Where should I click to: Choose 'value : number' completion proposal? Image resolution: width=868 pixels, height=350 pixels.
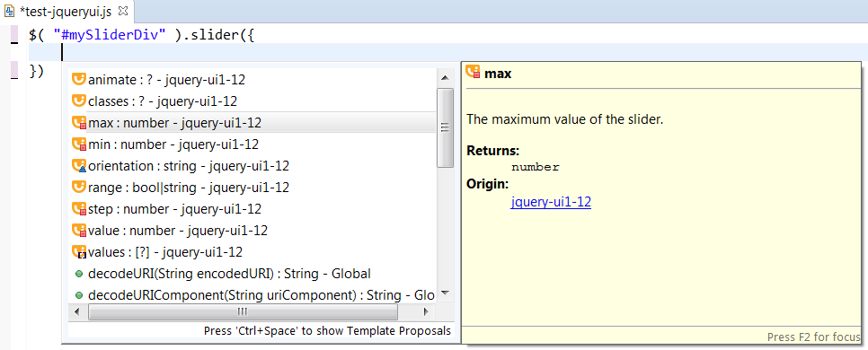(253, 231)
